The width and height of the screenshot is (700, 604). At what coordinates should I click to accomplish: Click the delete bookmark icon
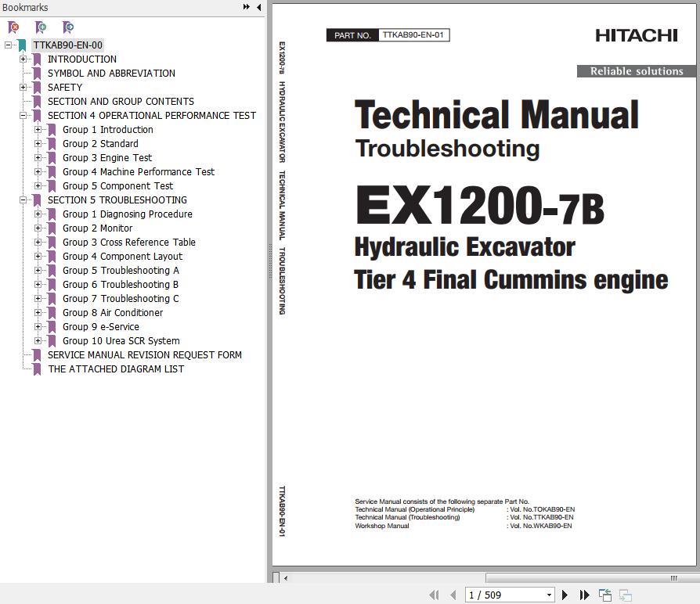(x=13, y=27)
